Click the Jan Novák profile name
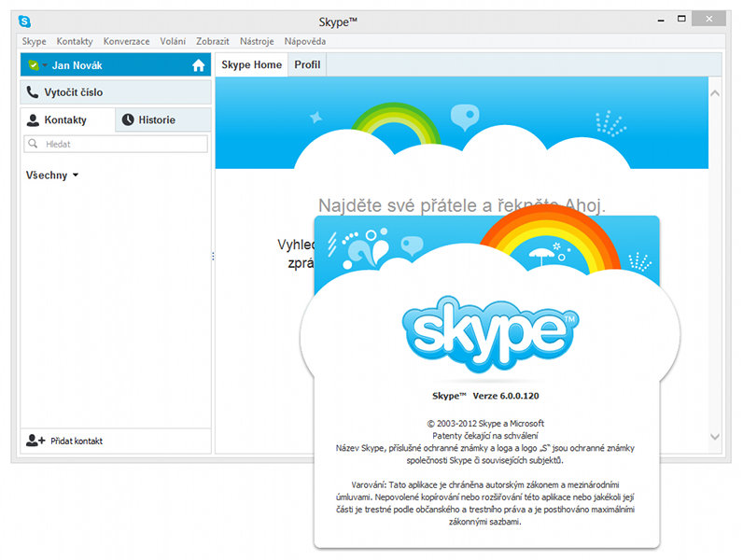743x560 pixels. [x=77, y=65]
